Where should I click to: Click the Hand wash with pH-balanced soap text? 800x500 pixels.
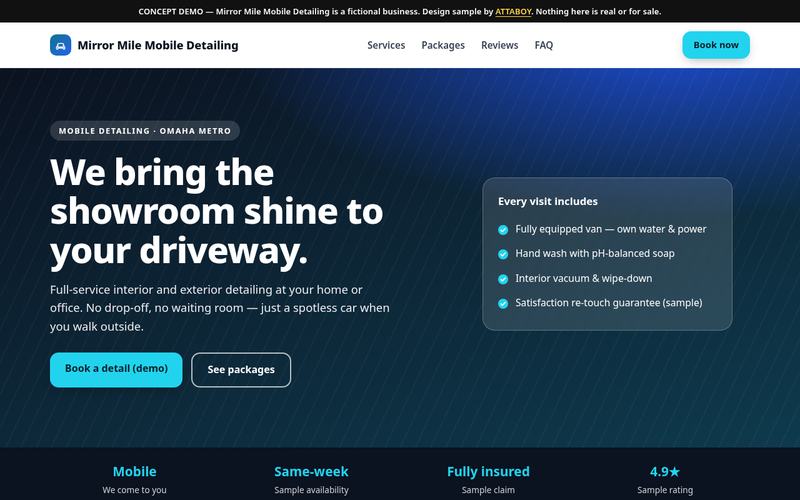click(595, 254)
